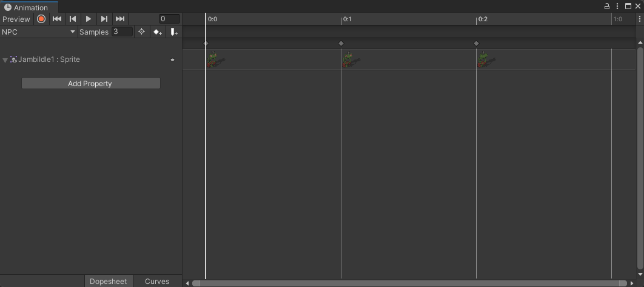Image resolution: width=644 pixels, height=287 pixels.
Task: Toggle filter by selection icon
Action: (x=142, y=32)
